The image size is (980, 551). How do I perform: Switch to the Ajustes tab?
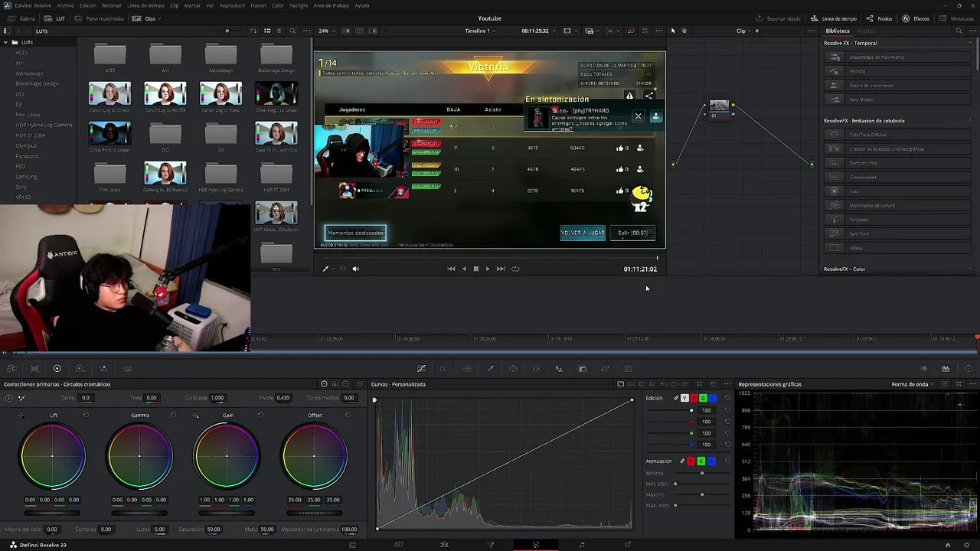[866, 31]
